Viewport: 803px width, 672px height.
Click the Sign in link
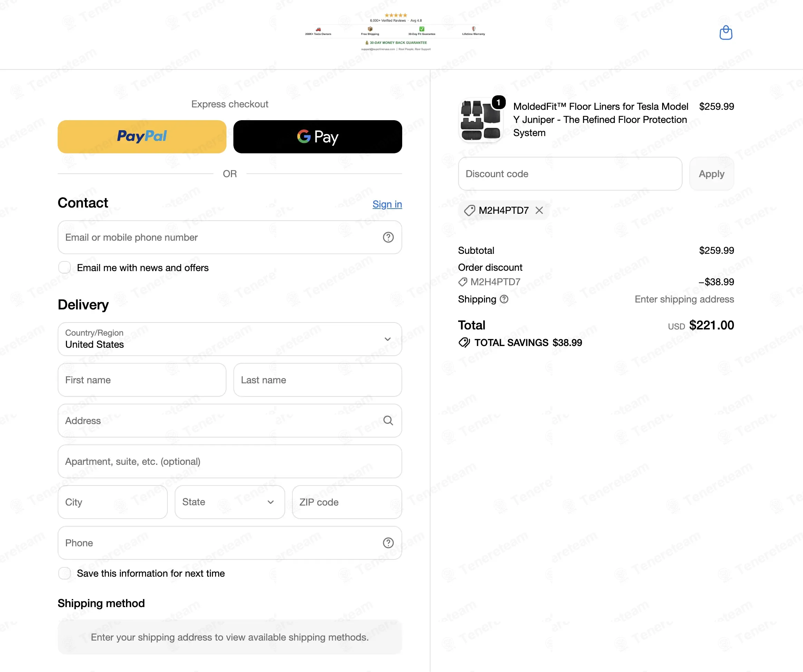click(387, 204)
